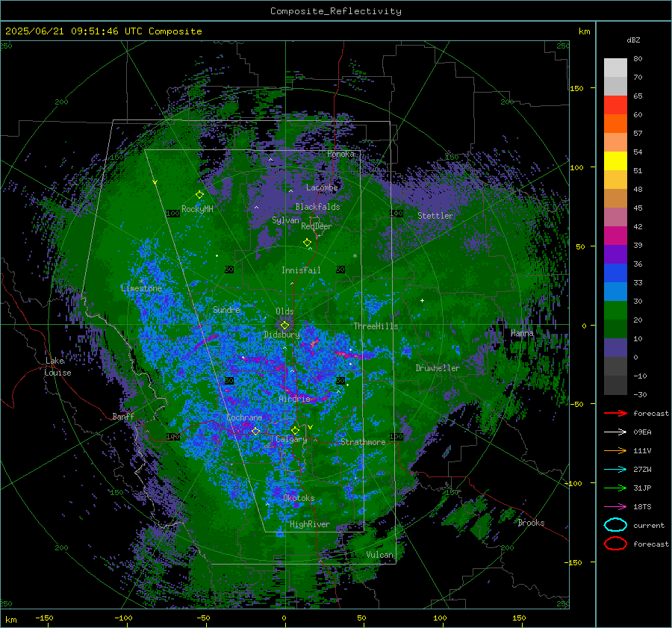Select the Ponoka map label
The image size is (672, 628).
pos(340,154)
